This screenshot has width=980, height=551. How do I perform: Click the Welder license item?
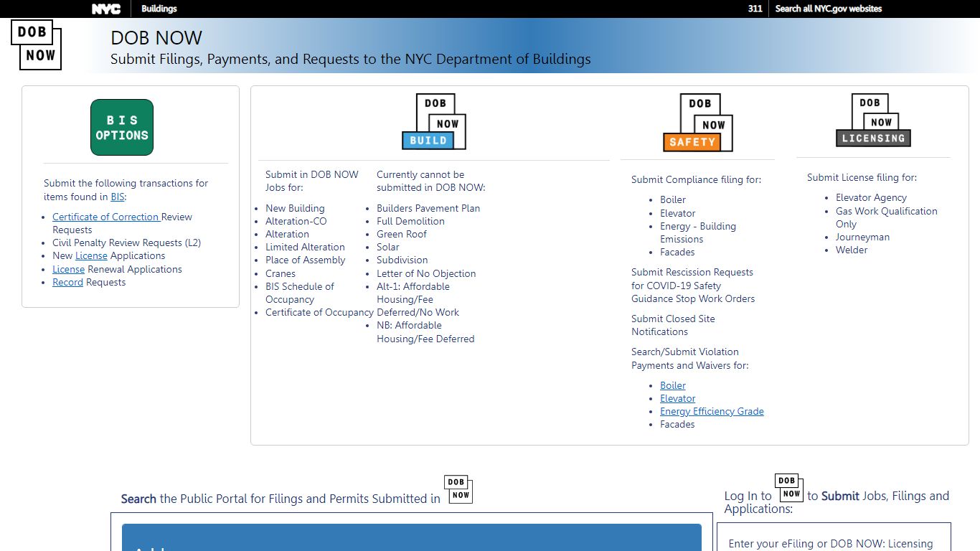coord(852,250)
